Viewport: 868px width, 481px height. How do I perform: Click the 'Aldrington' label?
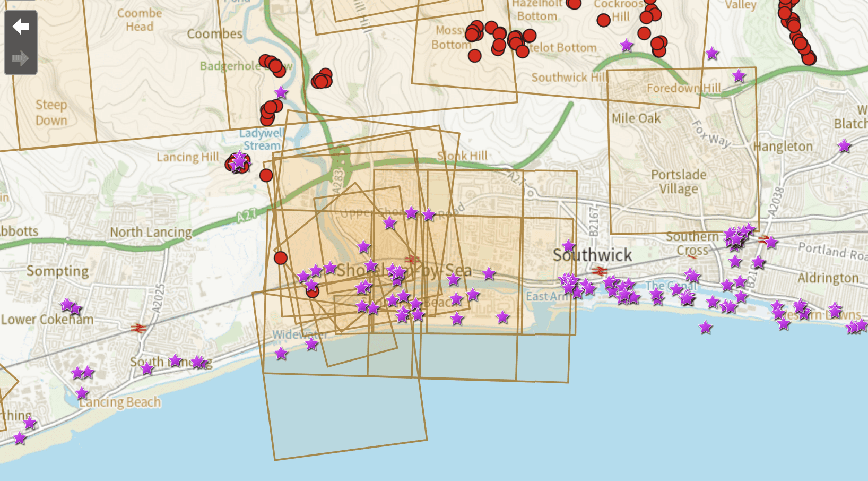tap(828, 278)
